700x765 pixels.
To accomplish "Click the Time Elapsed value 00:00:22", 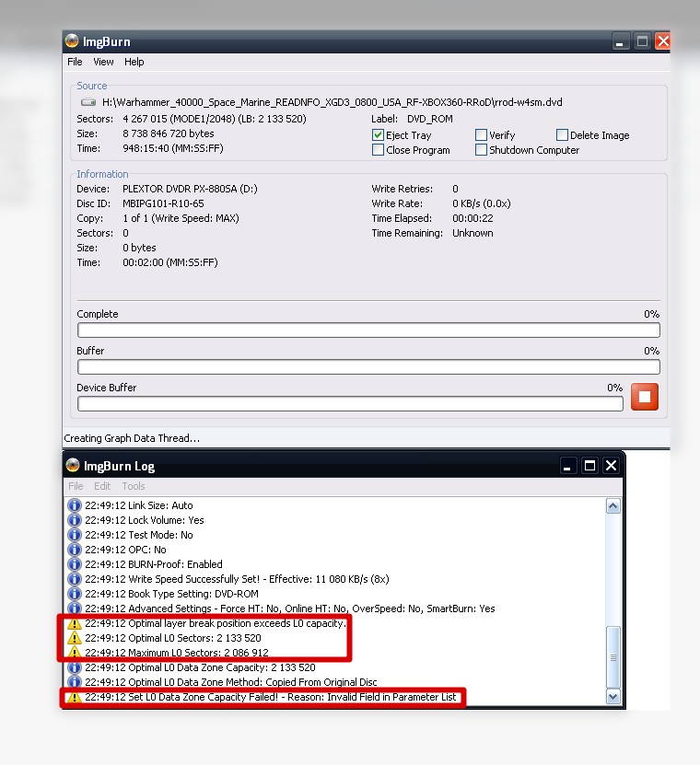I will (x=472, y=218).
